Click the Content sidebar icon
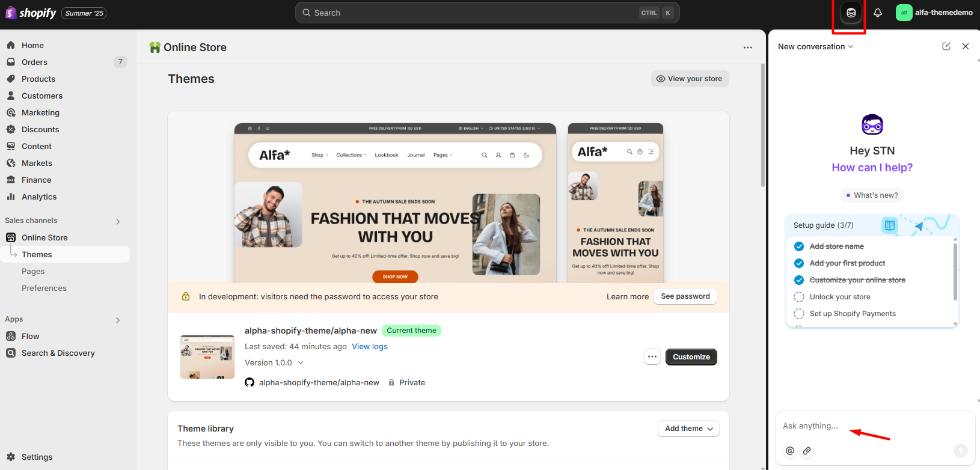The height and width of the screenshot is (470, 980). tap(11, 146)
